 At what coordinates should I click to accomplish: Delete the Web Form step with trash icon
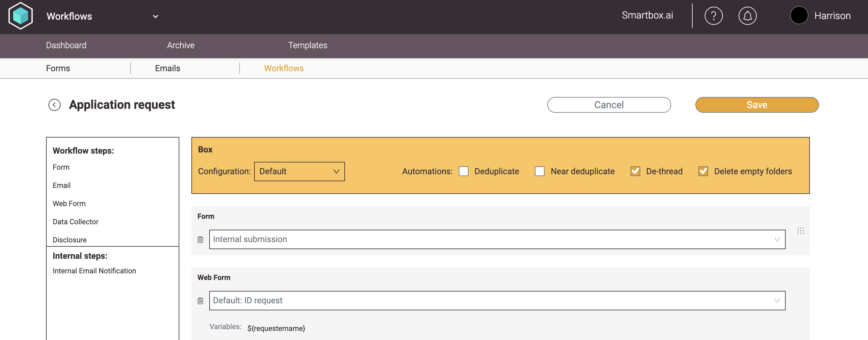200,301
